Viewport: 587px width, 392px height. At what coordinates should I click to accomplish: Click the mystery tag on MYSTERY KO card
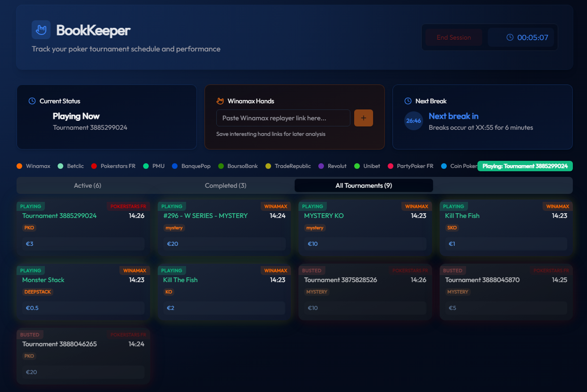point(315,228)
